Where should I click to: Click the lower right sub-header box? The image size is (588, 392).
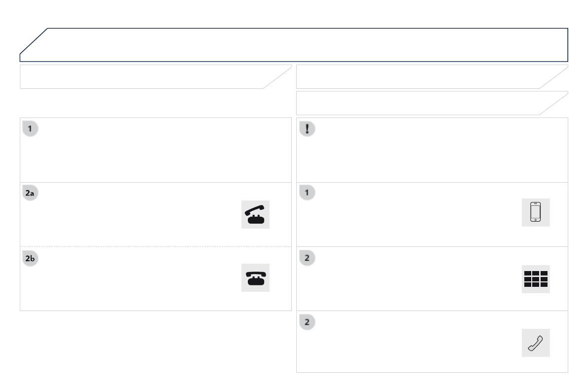425,103
